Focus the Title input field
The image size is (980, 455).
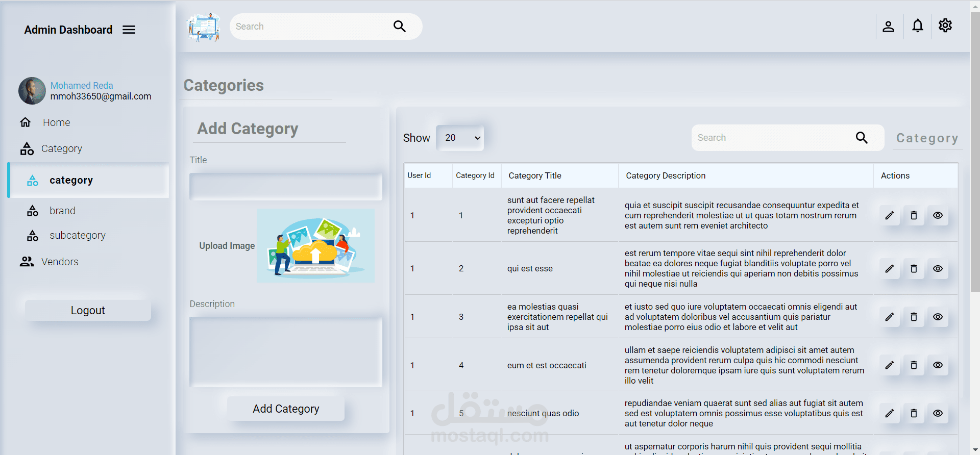click(286, 187)
